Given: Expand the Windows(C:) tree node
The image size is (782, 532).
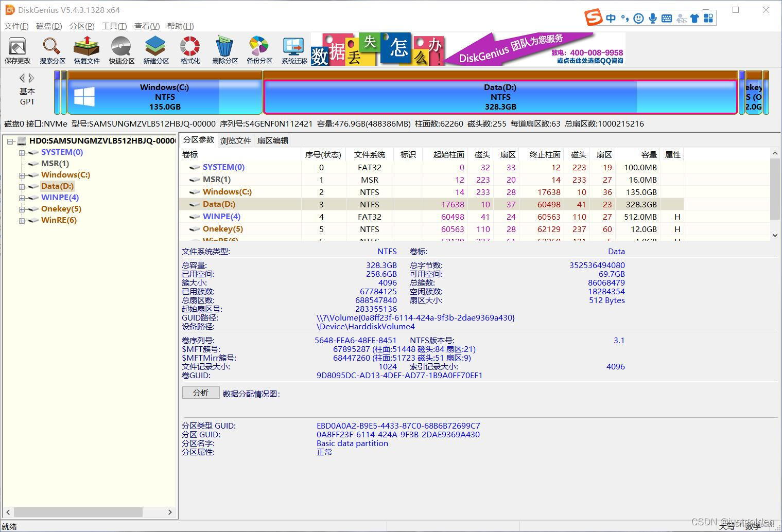Looking at the screenshot, I should pos(21,175).
